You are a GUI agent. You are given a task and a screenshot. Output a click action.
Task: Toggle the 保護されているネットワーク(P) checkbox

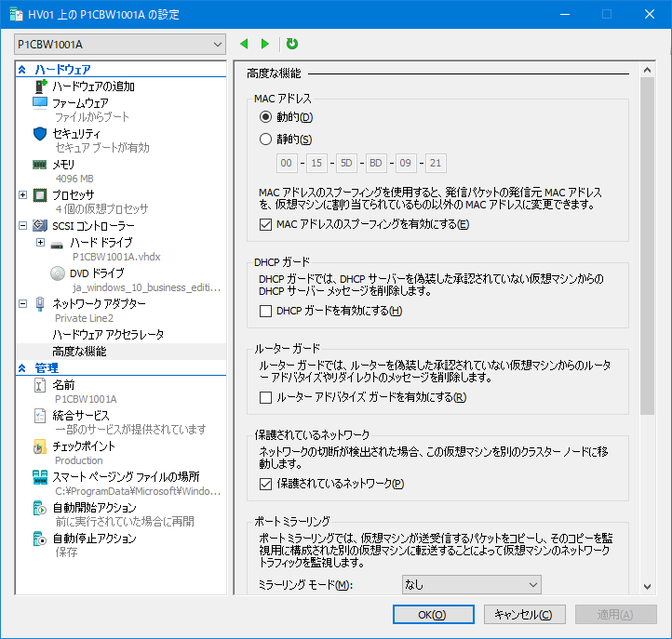[265, 484]
